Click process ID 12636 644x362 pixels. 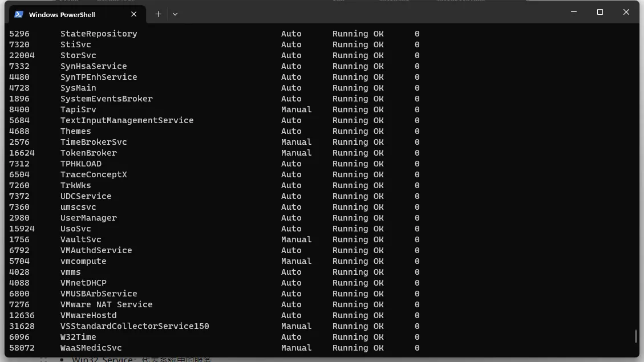22,315
